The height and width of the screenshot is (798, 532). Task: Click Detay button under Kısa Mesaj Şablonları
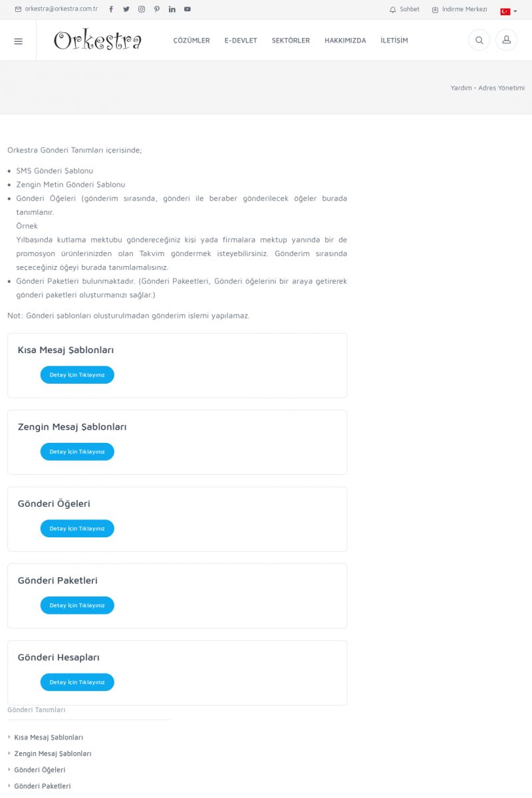click(77, 375)
